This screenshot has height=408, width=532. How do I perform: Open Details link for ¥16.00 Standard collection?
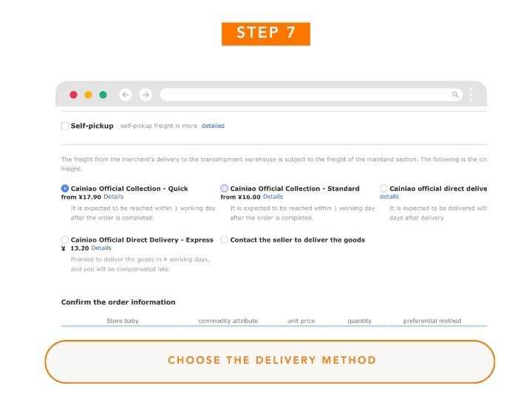click(x=273, y=197)
